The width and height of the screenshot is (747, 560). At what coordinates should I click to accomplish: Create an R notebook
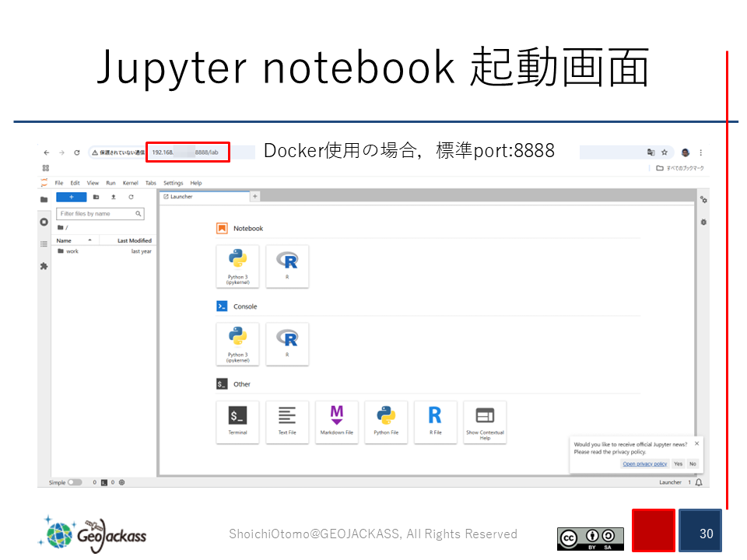click(287, 267)
